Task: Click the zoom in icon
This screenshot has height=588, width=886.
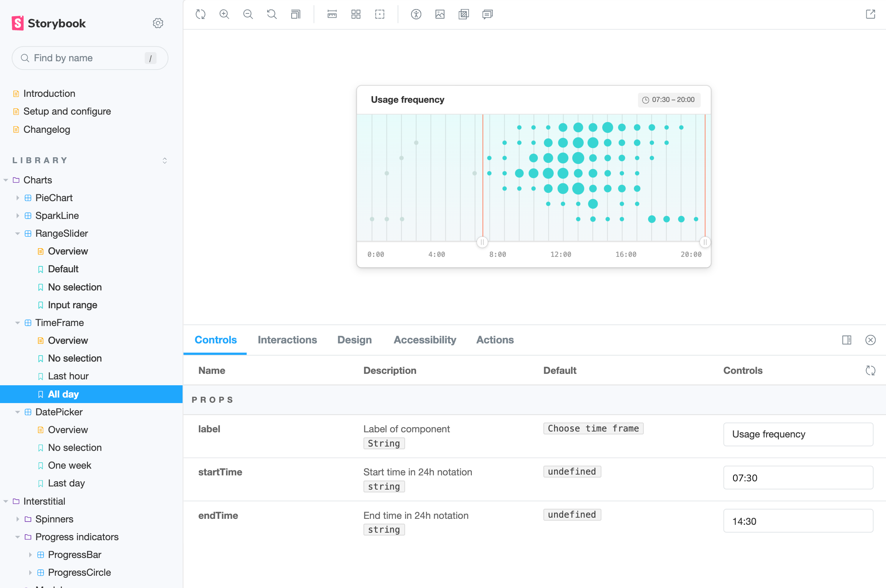Action: pos(224,15)
